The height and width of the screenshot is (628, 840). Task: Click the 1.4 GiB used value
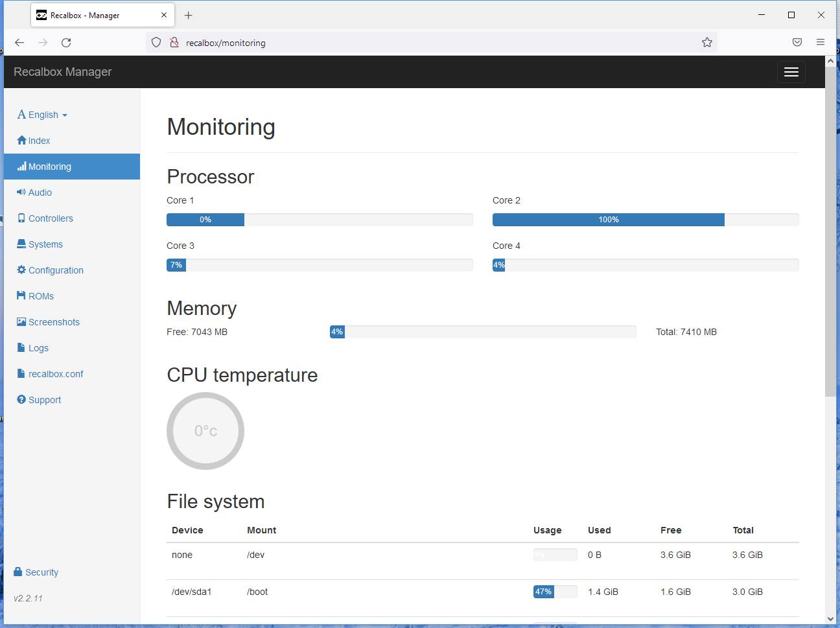(x=603, y=592)
